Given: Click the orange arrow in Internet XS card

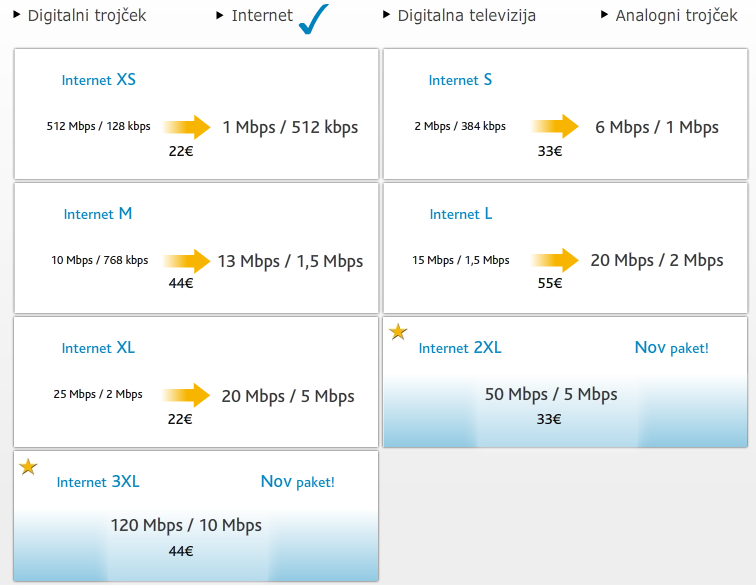Looking at the screenshot, I should [x=187, y=127].
